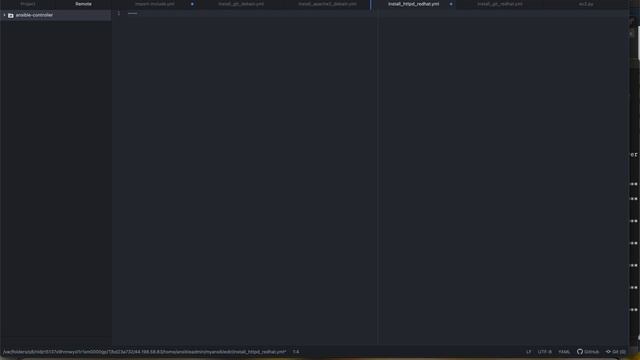Change the UTF-8 encoding selector
The width and height of the screenshot is (640, 360).
544,351
